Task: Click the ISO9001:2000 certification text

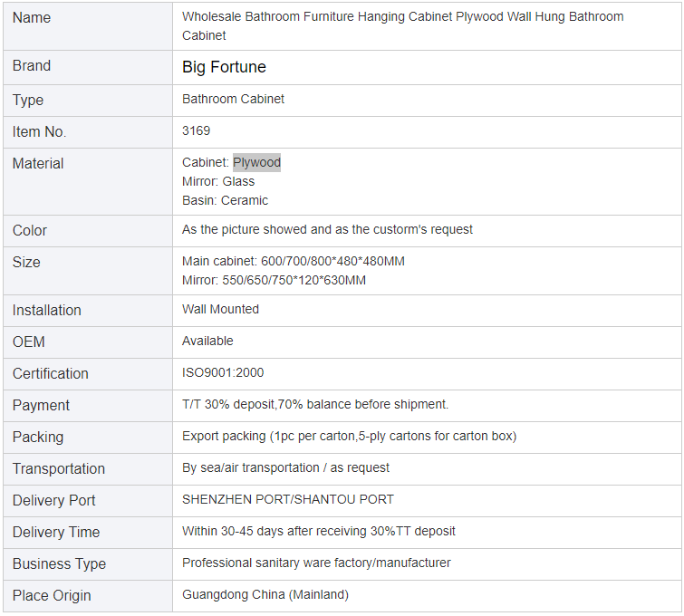Action: click(223, 372)
